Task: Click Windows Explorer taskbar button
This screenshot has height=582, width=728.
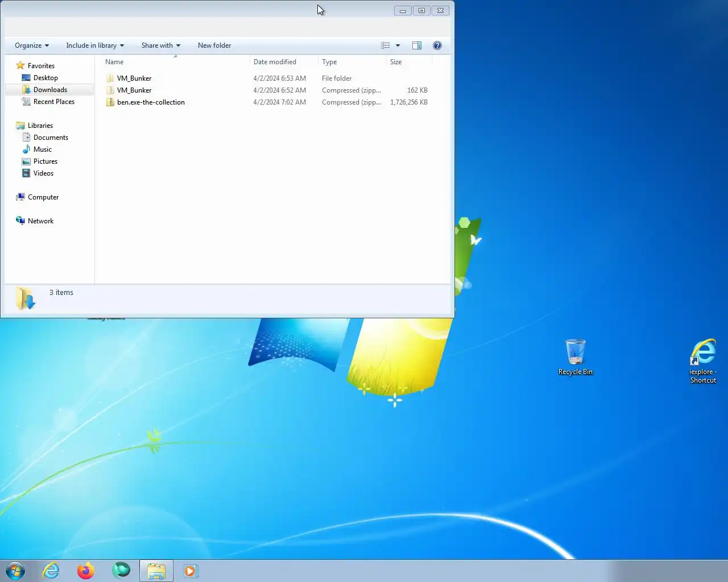Action: click(156, 571)
